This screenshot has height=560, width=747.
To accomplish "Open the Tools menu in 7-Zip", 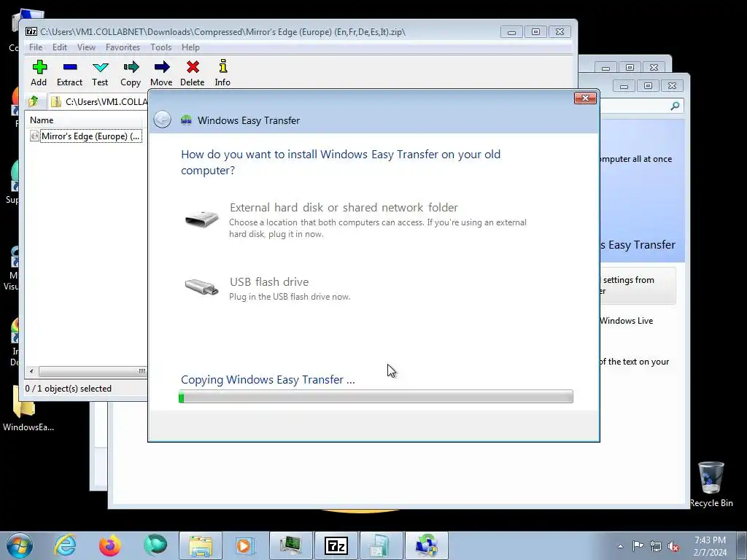I will [161, 47].
